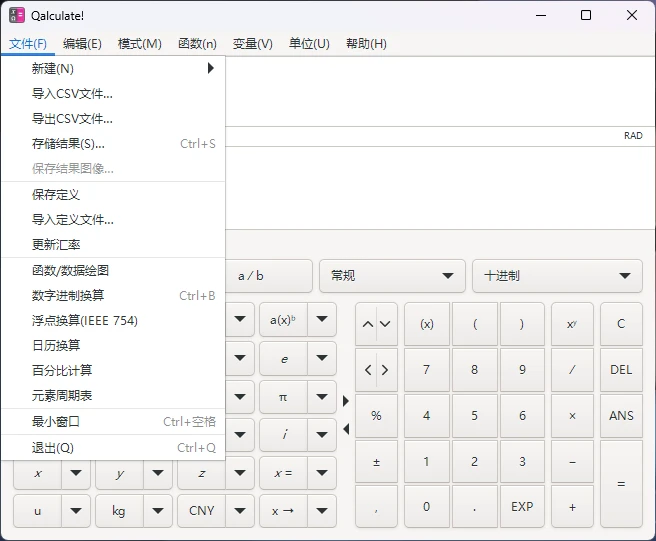Expand dropdown arrow next to a(x)ᵇ

[x=322, y=319]
